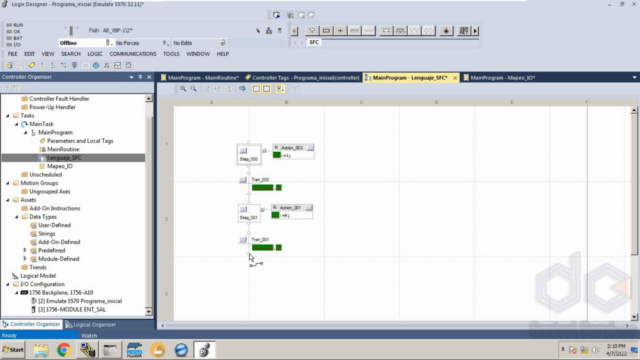Add selection branch diverge element
This screenshot has height=360, width=640.
pos(386,31)
